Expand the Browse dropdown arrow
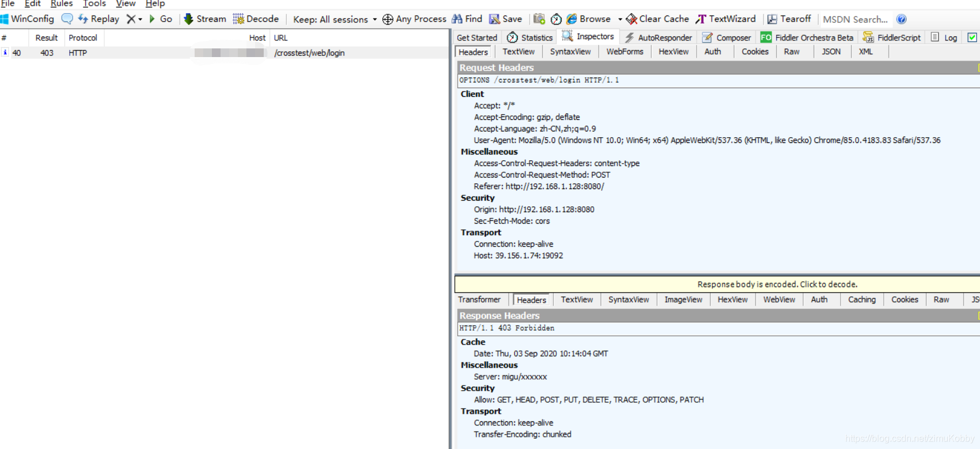This screenshot has width=980, height=449. (x=620, y=20)
